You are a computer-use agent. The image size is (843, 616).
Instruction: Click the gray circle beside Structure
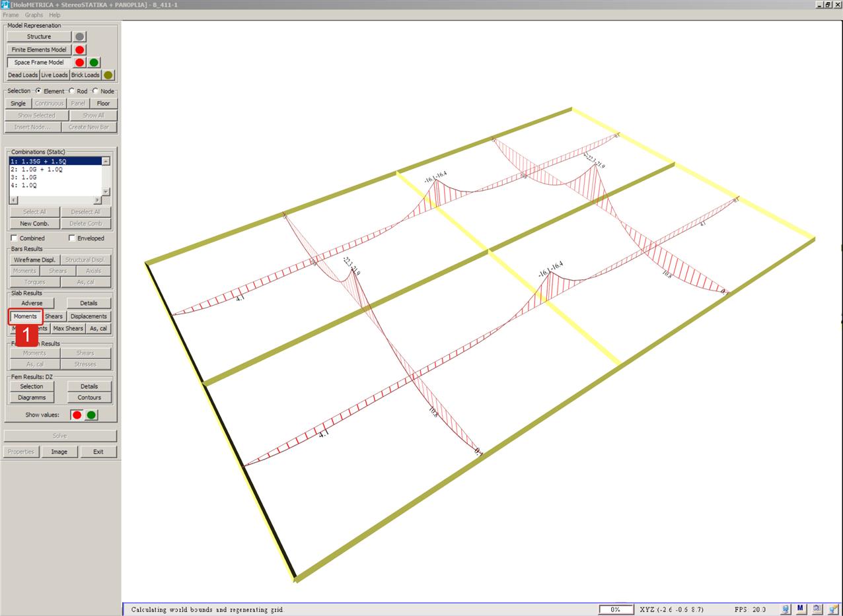80,37
